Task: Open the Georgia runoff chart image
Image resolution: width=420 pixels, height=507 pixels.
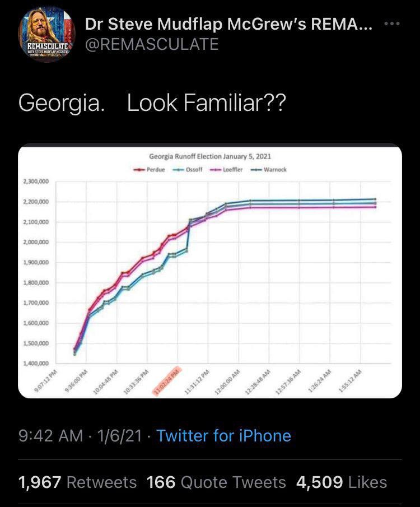Action: coord(210,272)
